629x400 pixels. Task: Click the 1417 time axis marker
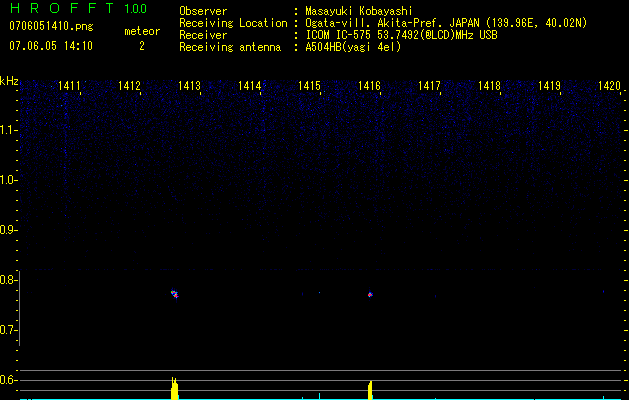[429, 86]
